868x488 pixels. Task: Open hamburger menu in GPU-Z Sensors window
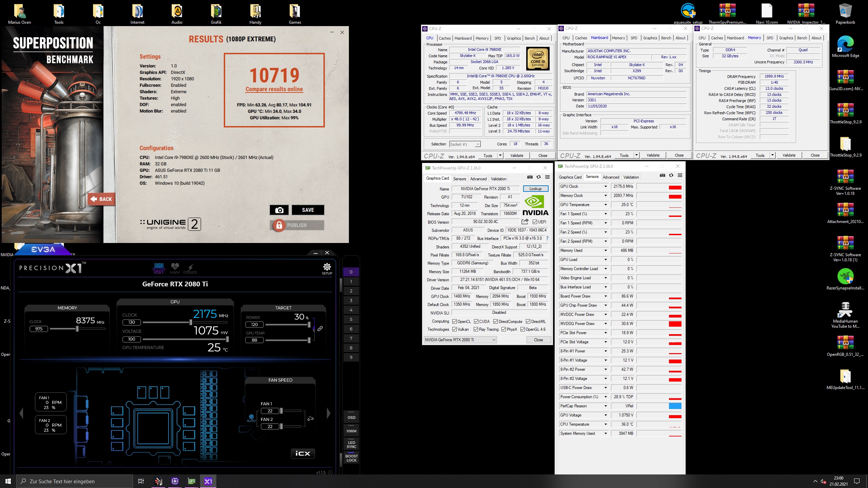[x=680, y=175]
